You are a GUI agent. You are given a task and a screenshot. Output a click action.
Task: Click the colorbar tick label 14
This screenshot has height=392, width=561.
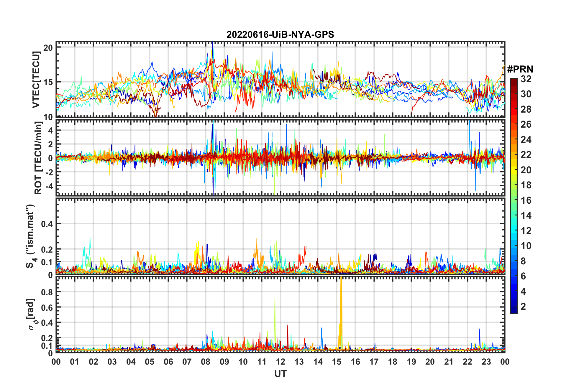(x=526, y=215)
